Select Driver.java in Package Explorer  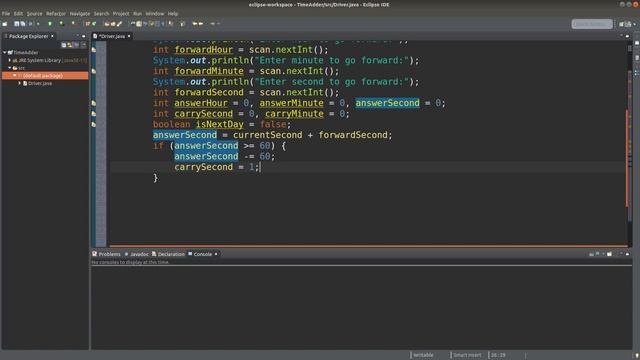[40, 83]
